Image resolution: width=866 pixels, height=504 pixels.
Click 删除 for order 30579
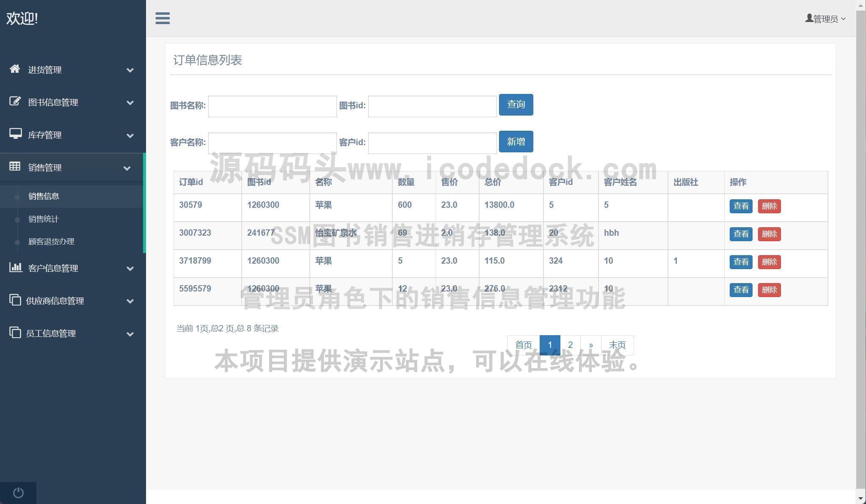(769, 206)
